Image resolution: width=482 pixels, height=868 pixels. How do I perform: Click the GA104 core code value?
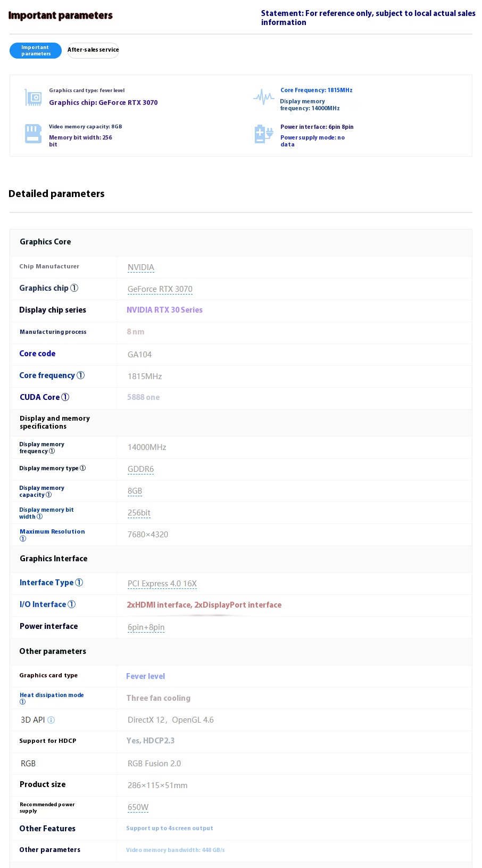point(139,355)
